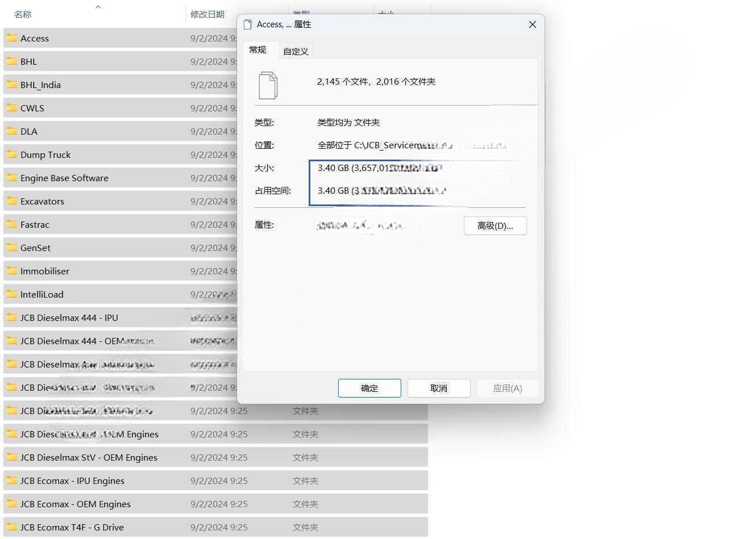
Task: Switch to the 自定义 tab
Action: (x=295, y=51)
